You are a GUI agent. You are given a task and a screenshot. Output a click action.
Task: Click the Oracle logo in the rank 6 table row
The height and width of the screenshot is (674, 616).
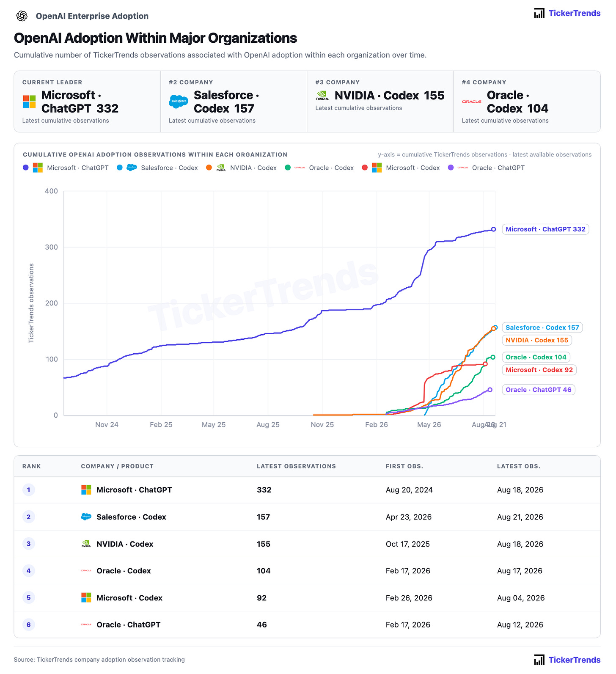click(x=86, y=624)
